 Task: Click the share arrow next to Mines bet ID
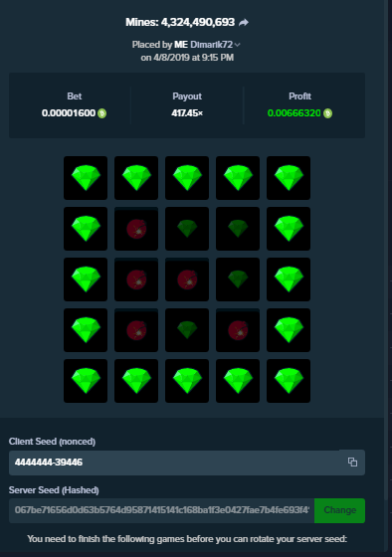click(244, 22)
